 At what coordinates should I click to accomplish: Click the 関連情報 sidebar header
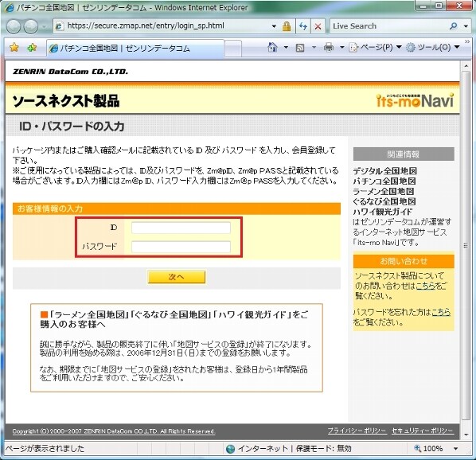(404, 154)
